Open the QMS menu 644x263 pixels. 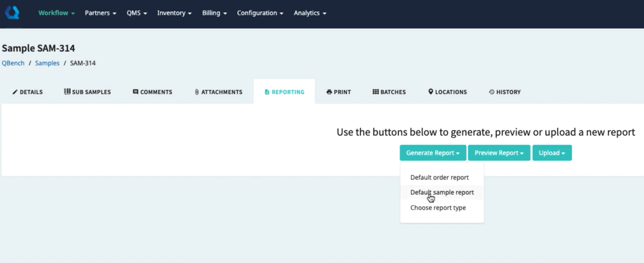(x=137, y=13)
